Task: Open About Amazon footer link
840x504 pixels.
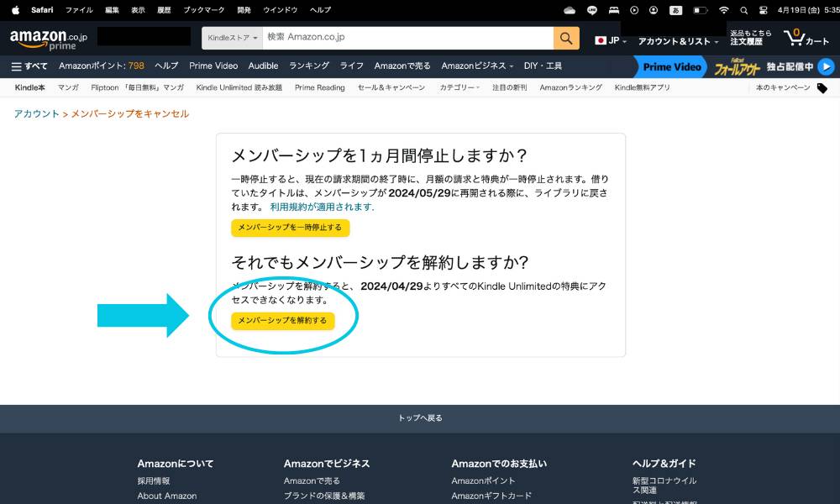Action: pyautogui.click(x=166, y=496)
